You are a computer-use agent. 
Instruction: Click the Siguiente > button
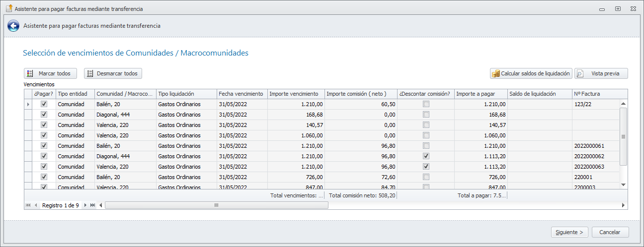pyautogui.click(x=569, y=232)
